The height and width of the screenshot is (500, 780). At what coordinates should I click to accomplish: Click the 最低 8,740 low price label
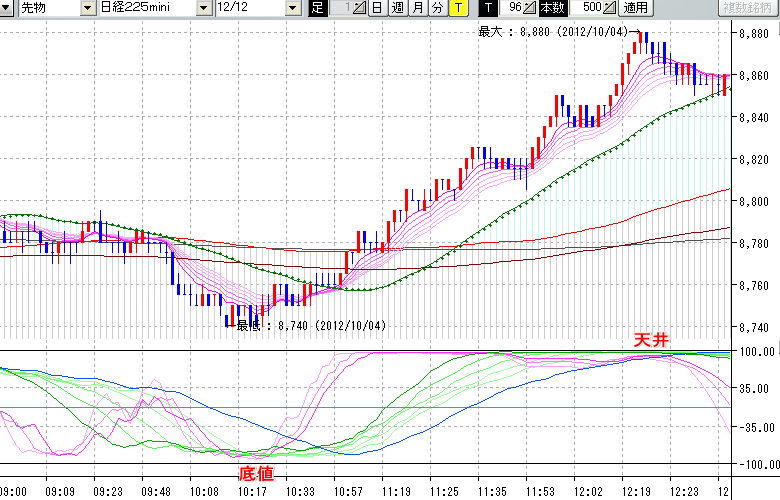pyautogui.click(x=310, y=325)
